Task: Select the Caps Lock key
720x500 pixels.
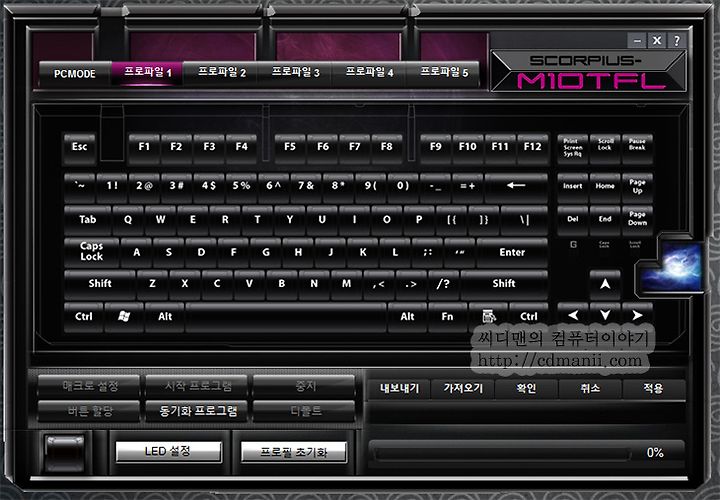Action: 91,252
